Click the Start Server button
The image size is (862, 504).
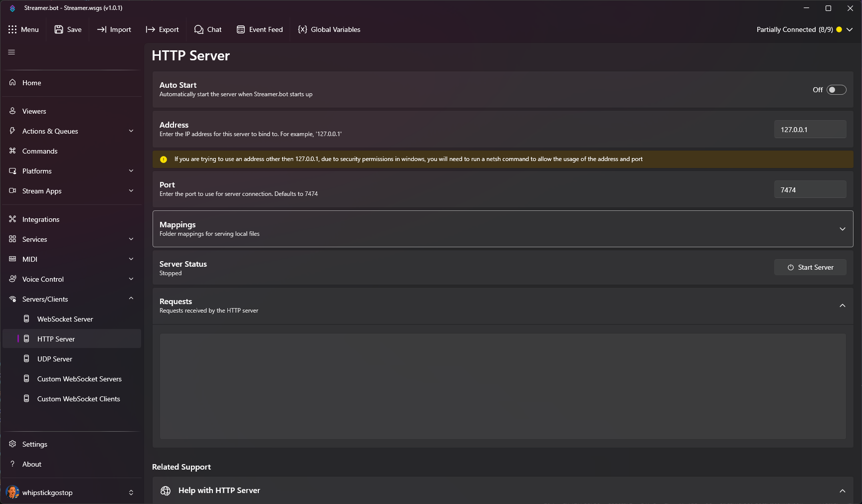pyautogui.click(x=810, y=267)
